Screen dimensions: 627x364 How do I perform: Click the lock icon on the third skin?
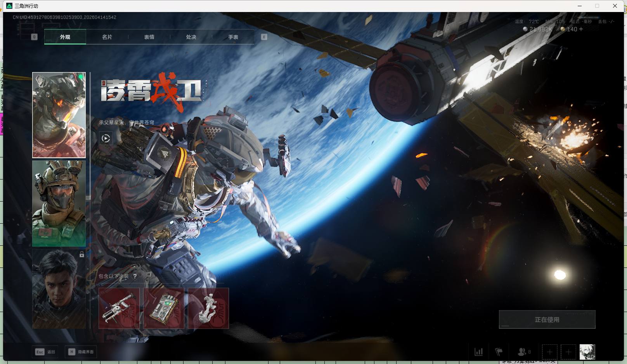[x=82, y=255]
